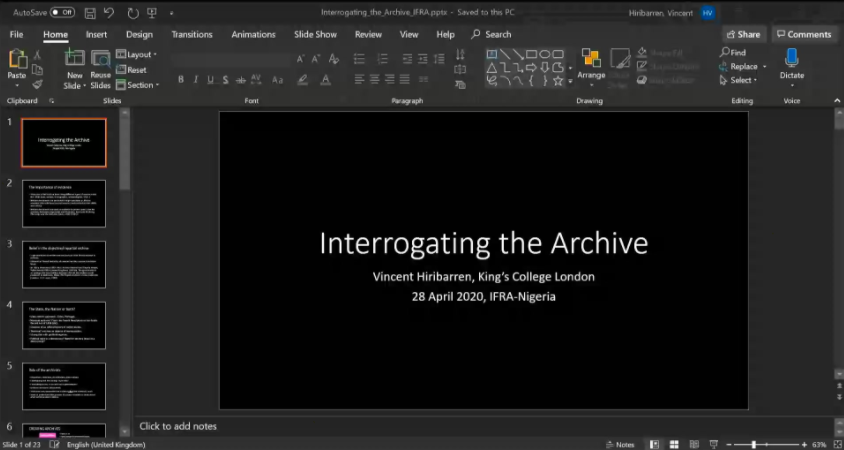Select the 5-point Star shape

[558, 81]
